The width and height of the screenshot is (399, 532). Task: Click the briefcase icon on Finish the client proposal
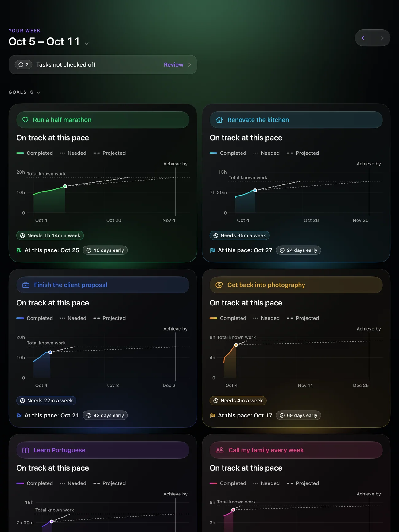point(26,285)
